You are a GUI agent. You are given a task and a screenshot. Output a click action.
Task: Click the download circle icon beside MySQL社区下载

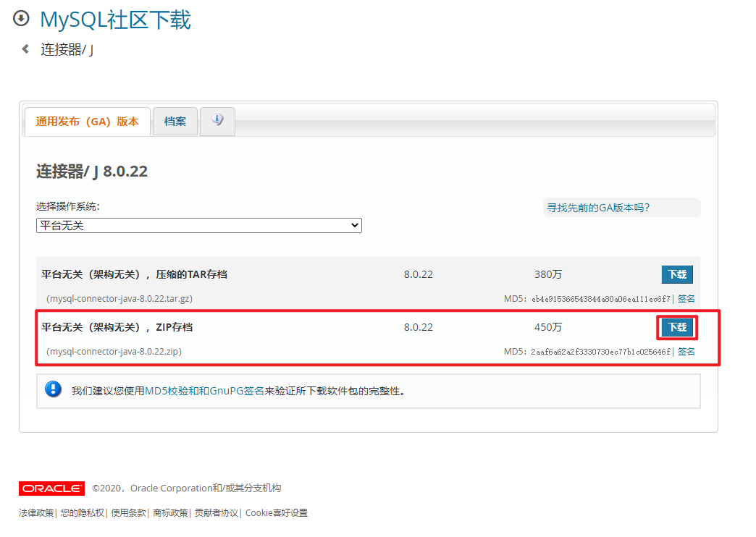[21, 18]
